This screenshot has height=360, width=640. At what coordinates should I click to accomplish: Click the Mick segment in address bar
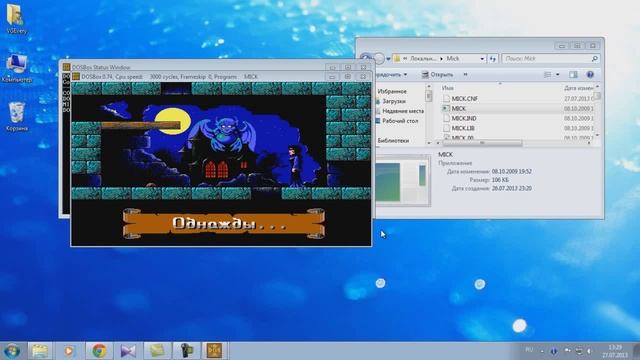[453, 59]
